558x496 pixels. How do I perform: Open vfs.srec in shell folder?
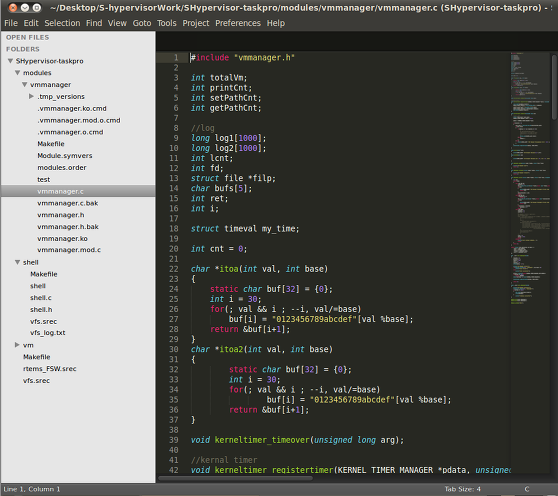pyautogui.click(x=43, y=321)
